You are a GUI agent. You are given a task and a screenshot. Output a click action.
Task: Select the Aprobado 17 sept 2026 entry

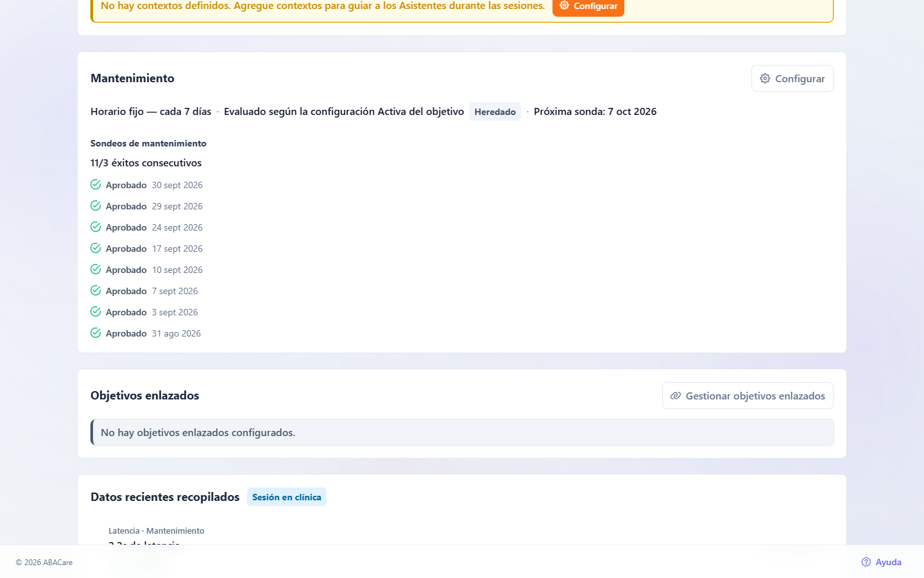146,249
